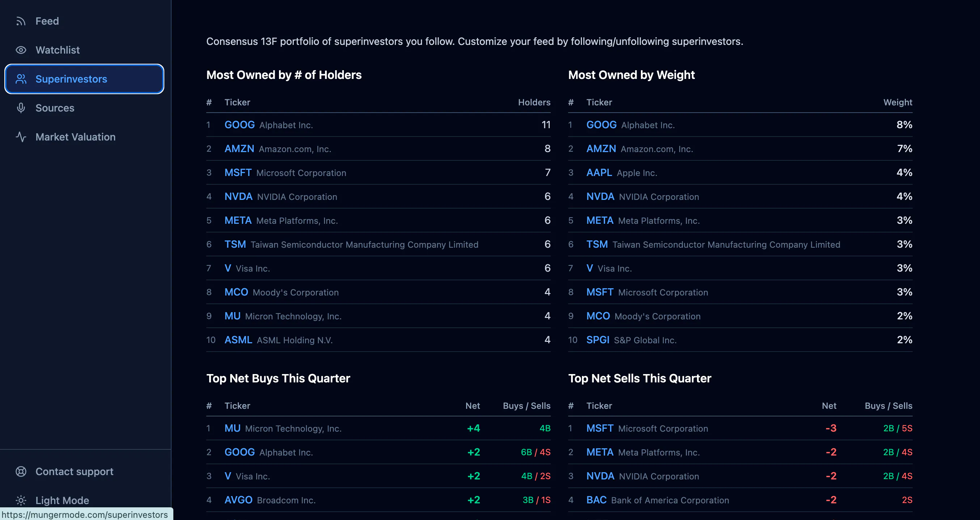Click the '6B / 4S' value for GOOG
Viewport: 980px width, 520px height.
(535, 452)
